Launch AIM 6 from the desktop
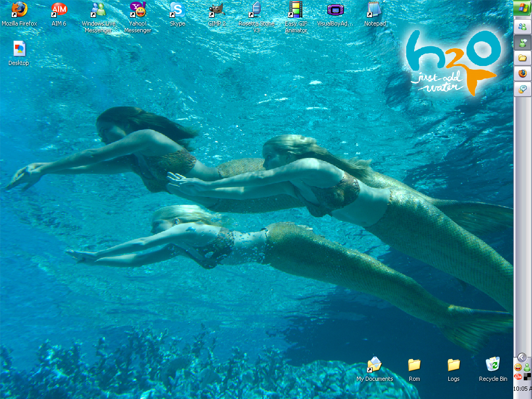The image size is (532, 399). [x=59, y=14]
